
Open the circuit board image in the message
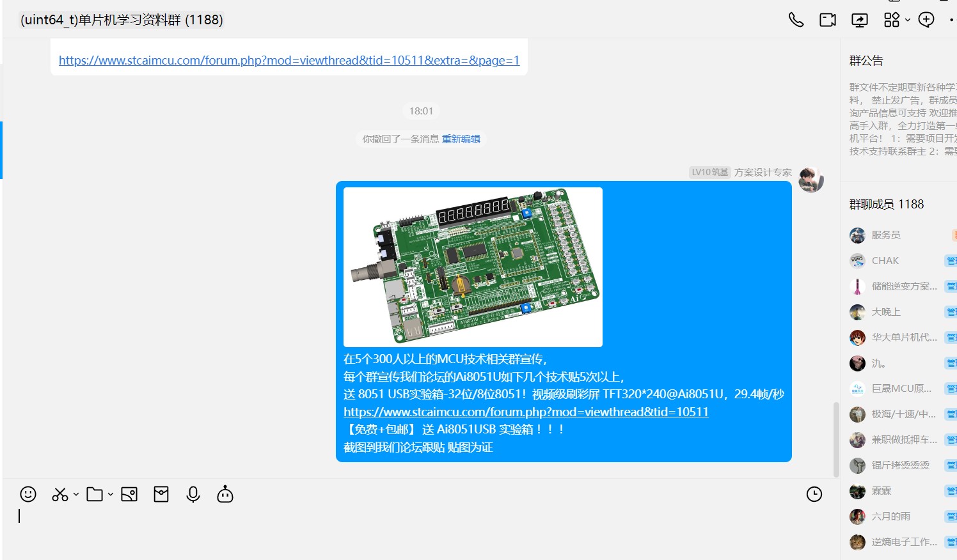(x=473, y=267)
